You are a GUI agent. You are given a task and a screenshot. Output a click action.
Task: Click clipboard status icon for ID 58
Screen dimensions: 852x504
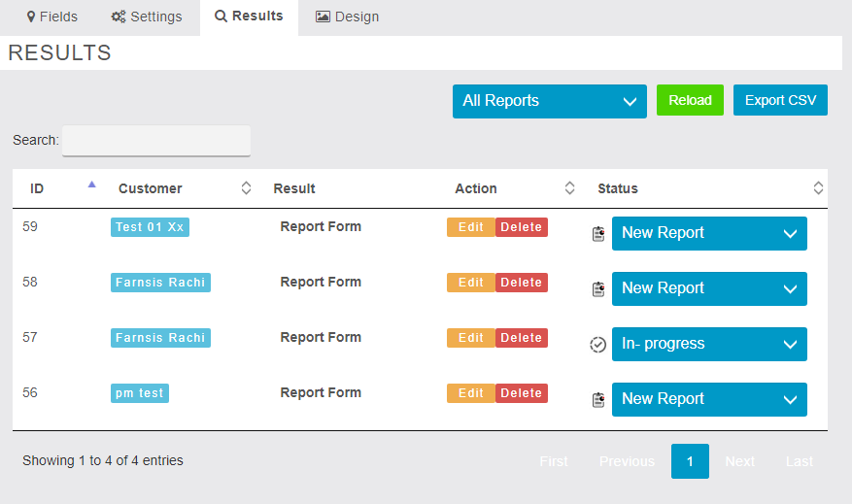[x=598, y=288]
